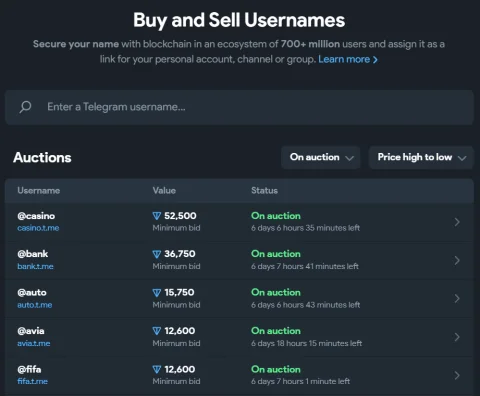Screen dimensions: 480x396
Task: Select the @fifa username
Action: pyautogui.click(x=29, y=369)
